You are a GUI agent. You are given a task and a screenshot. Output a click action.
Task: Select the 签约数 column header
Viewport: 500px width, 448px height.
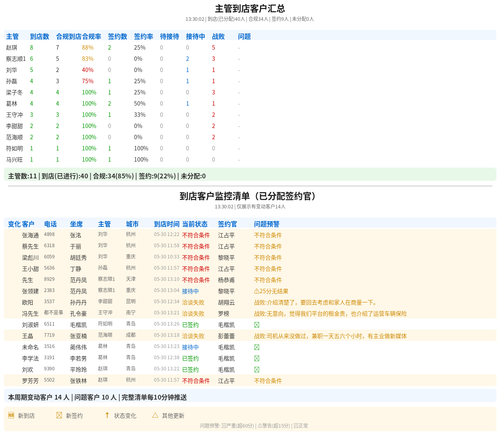[117, 36]
